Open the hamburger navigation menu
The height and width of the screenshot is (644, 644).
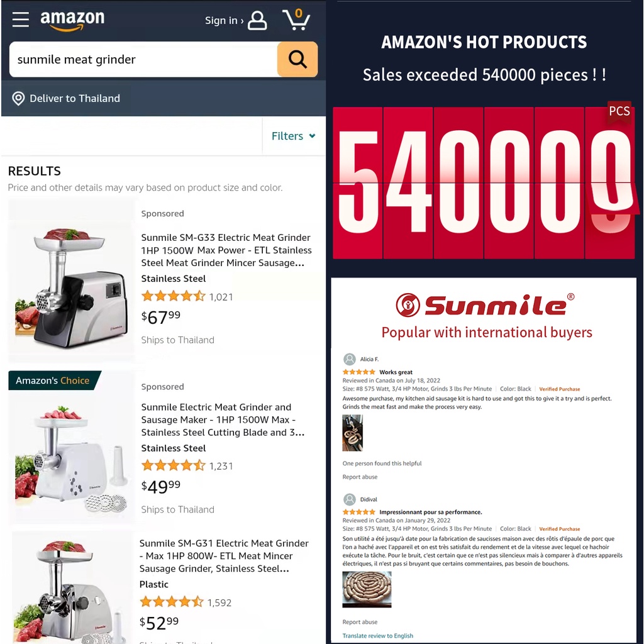click(x=20, y=19)
